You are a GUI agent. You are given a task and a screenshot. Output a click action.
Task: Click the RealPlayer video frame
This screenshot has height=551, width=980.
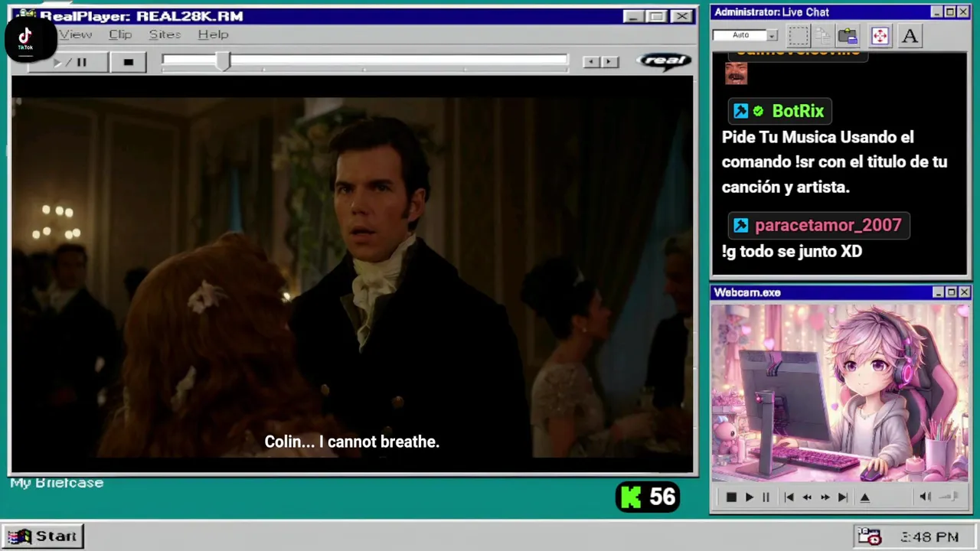tap(352, 273)
